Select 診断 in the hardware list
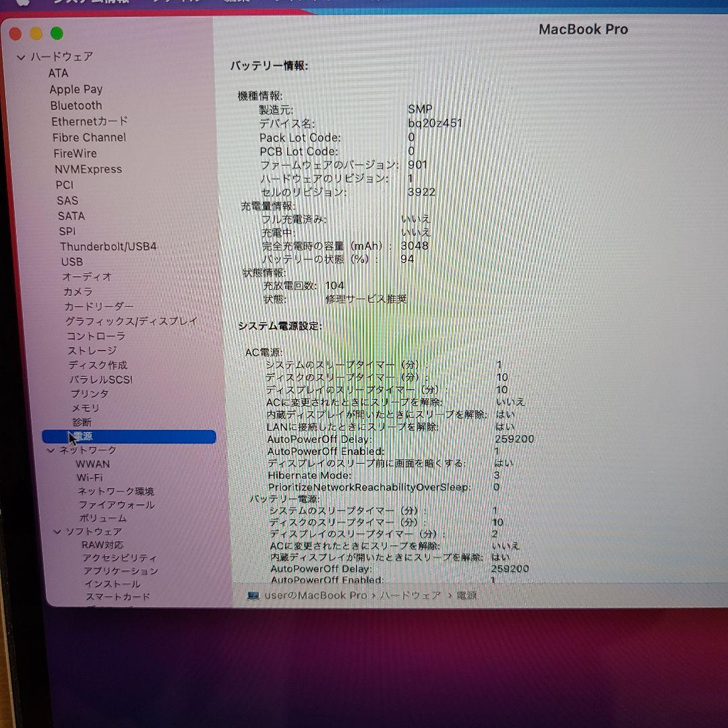Viewport: 728px width, 728px height. coord(82,422)
